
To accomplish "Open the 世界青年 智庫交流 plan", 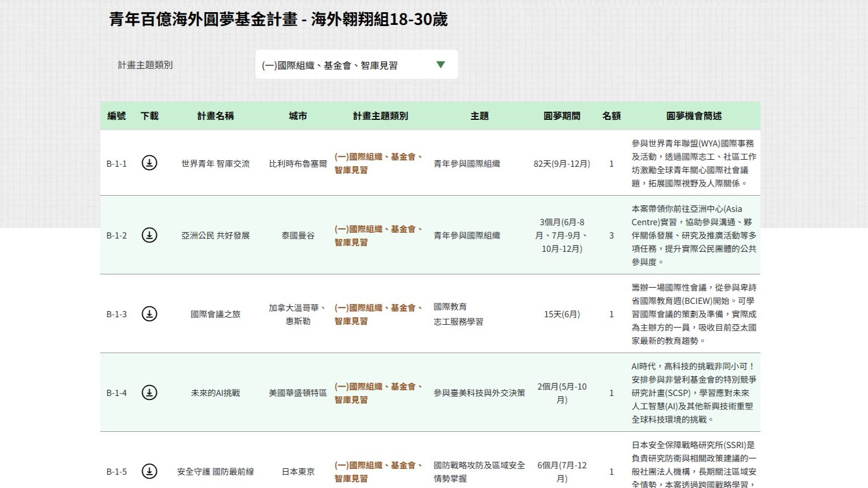I will click(215, 164).
